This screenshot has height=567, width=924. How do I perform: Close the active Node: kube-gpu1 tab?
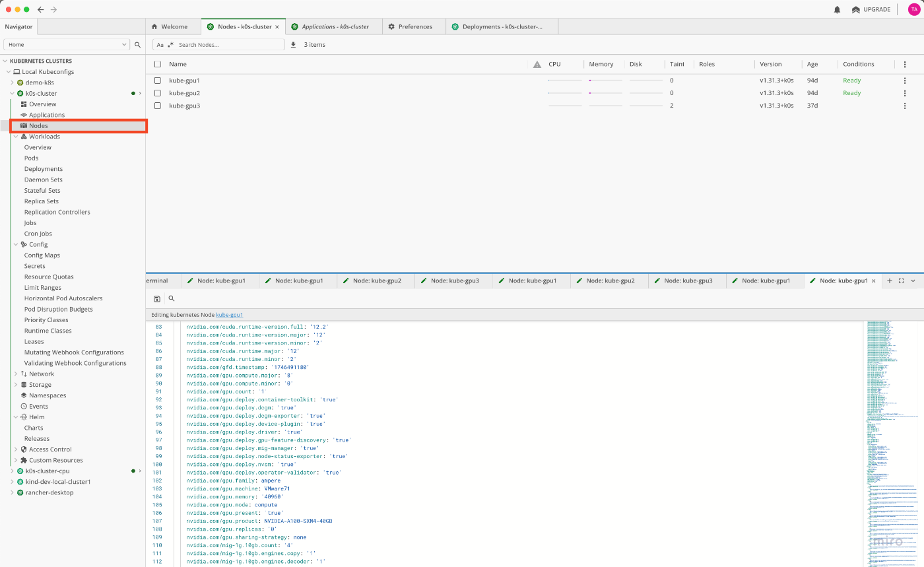click(874, 281)
